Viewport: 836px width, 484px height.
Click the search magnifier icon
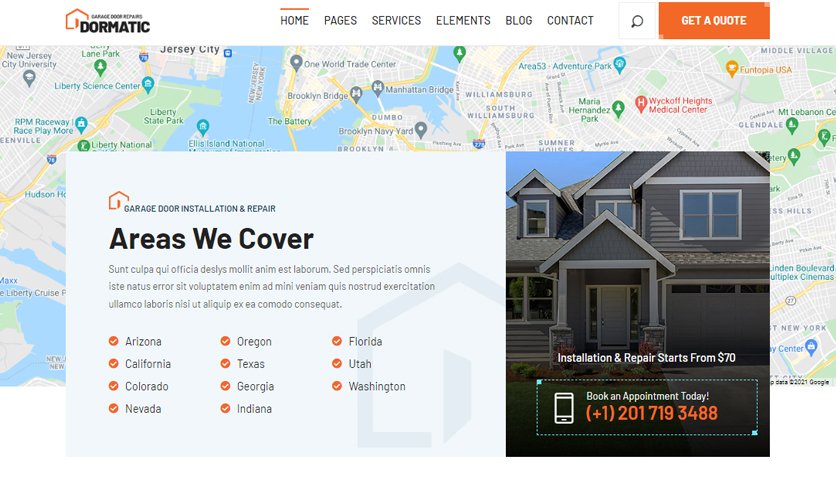point(637,21)
